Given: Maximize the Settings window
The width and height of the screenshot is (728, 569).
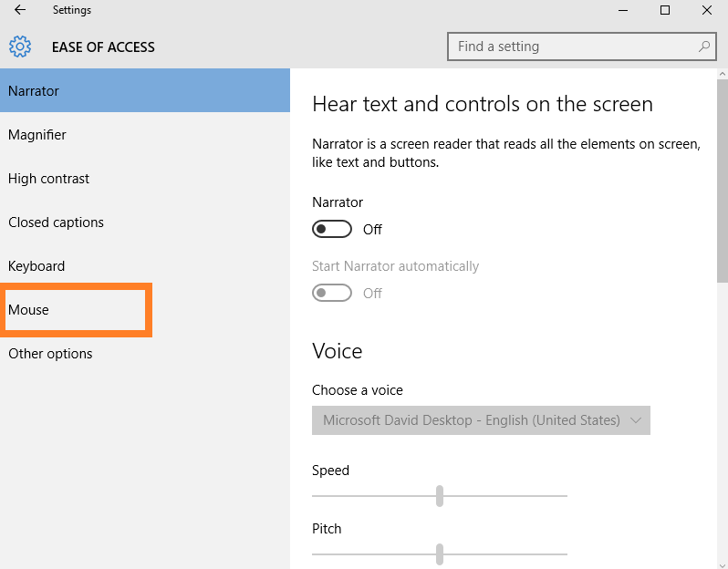Looking at the screenshot, I should tap(665, 11).
